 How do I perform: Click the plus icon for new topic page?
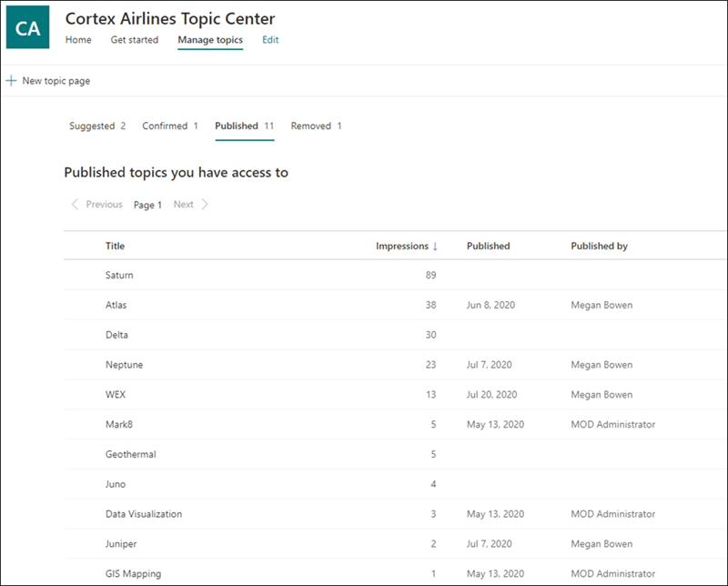click(11, 81)
